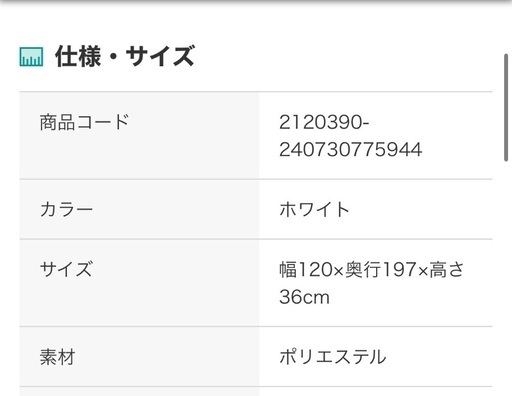Click the word 仕様 in the heading

coord(78,56)
